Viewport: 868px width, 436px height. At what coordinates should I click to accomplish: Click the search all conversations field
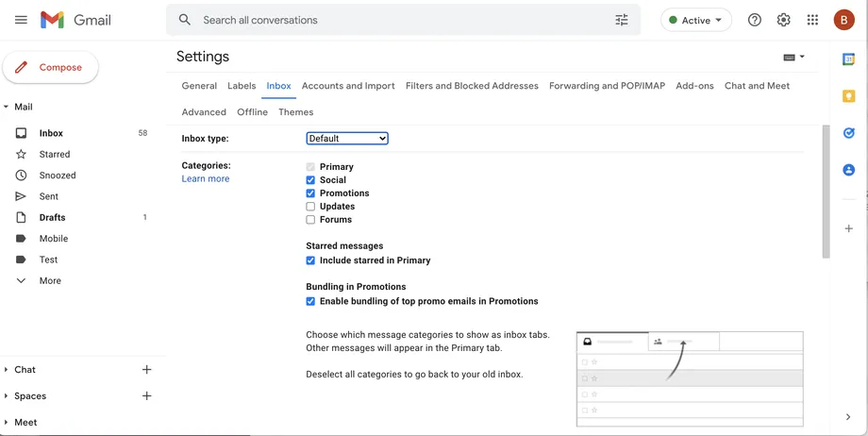pyautogui.click(x=404, y=20)
